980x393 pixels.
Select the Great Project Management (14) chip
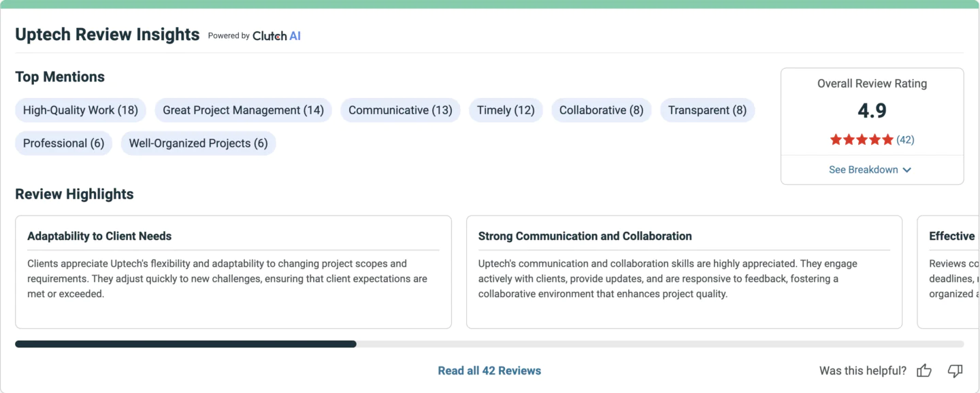click(x=243, y=110)
